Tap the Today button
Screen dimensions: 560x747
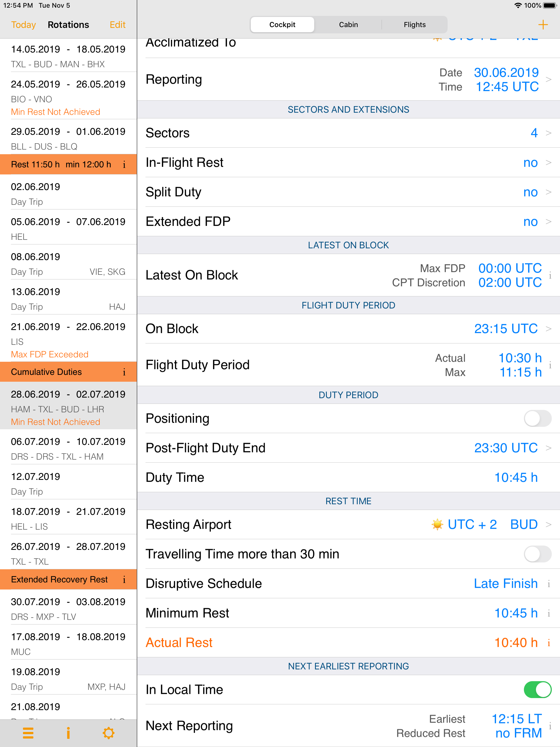[23, 25]
